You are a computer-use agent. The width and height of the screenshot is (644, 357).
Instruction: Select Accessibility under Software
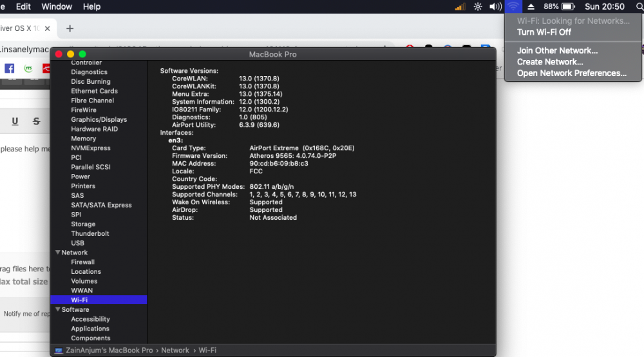[90, 319]
